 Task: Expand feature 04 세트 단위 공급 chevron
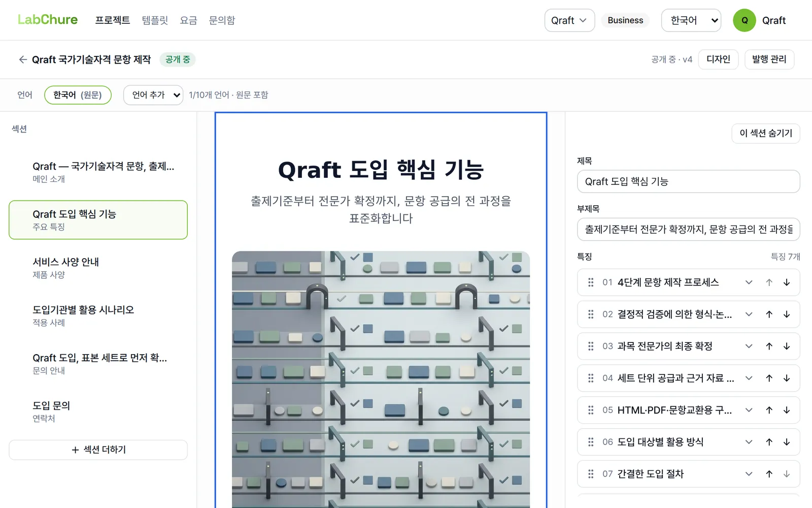click(x=749, y=378)
